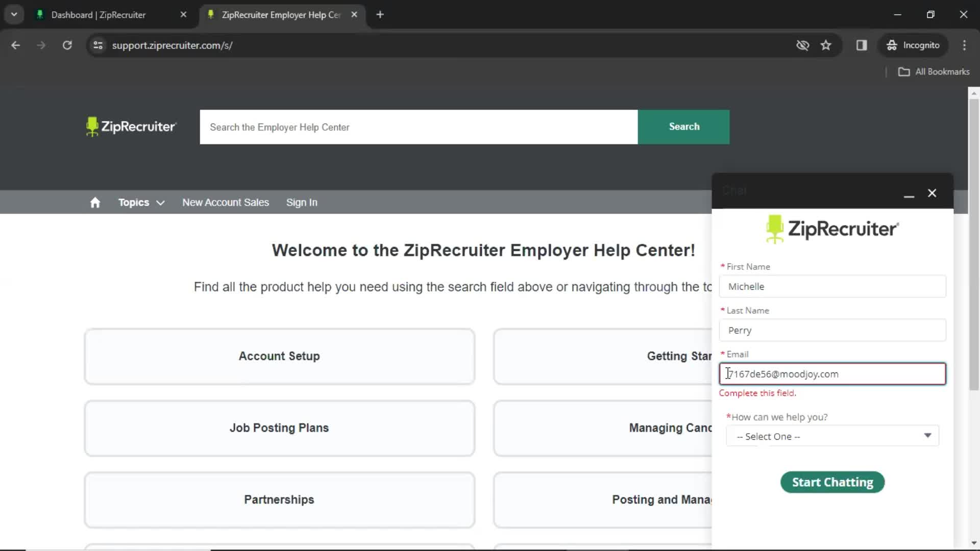
Task: Click the Start Chatting button
Action: pos(832,482)
